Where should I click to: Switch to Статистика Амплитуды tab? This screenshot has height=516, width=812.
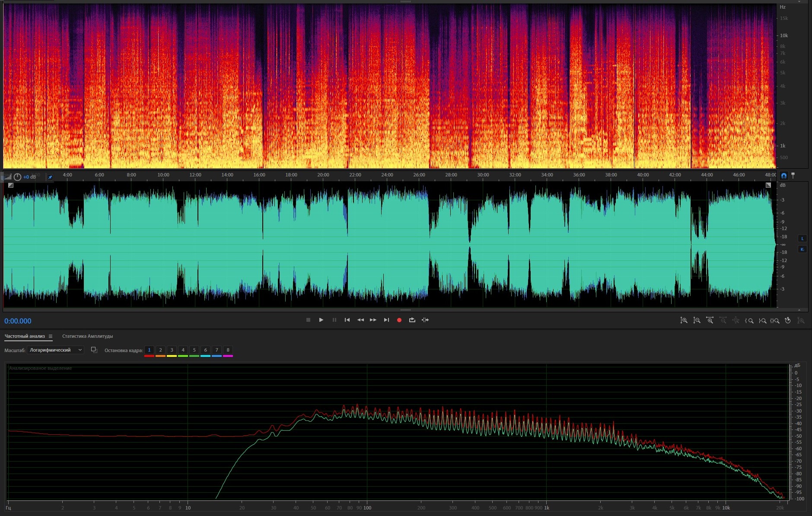[87, 336]
